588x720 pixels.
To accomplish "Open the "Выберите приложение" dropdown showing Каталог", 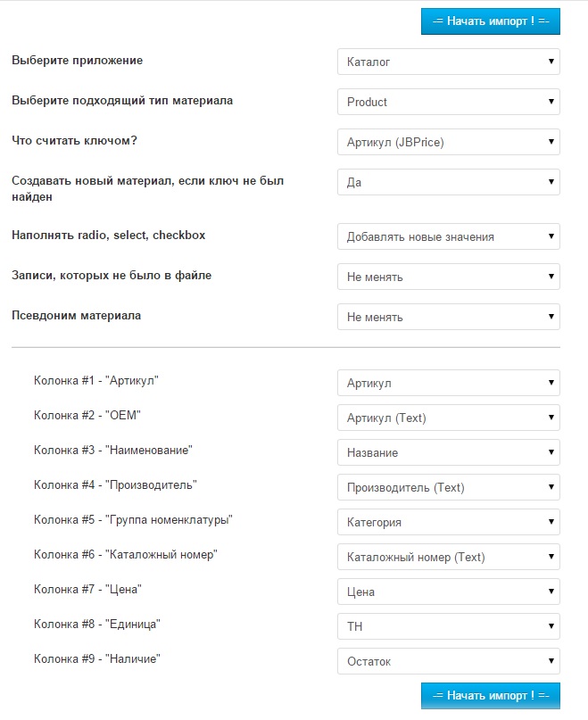I will tap(448, 62).
